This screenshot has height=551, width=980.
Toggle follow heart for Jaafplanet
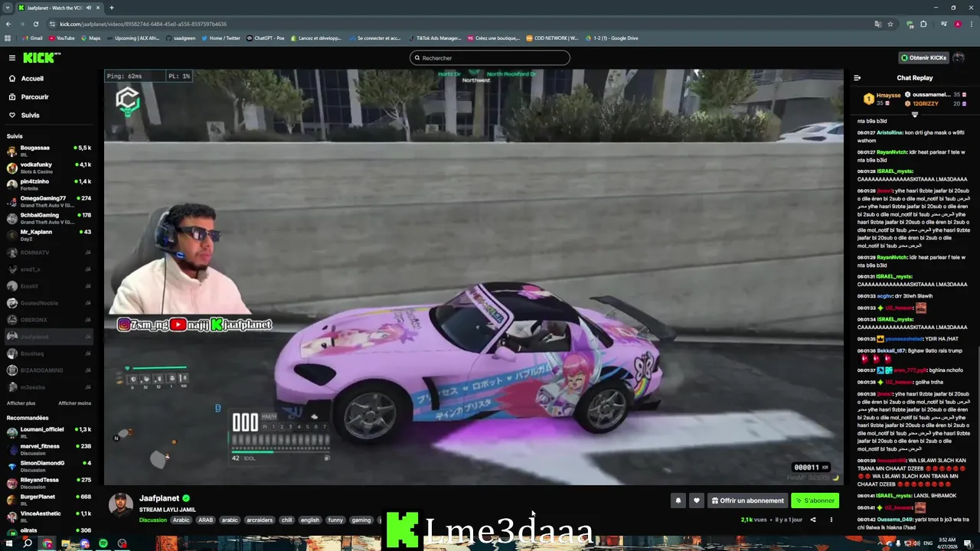pos(696,500)
